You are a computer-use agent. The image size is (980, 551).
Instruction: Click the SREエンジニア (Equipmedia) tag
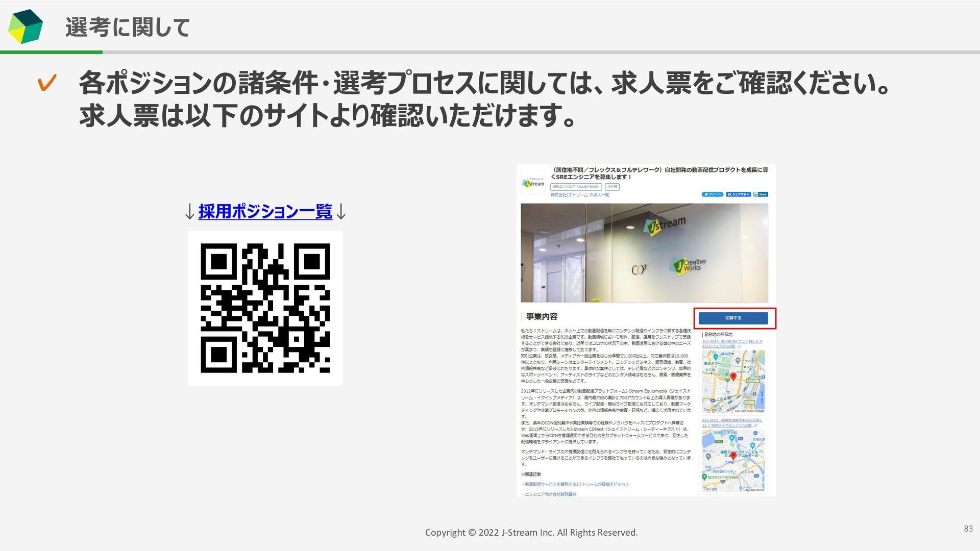click(576, 187)
